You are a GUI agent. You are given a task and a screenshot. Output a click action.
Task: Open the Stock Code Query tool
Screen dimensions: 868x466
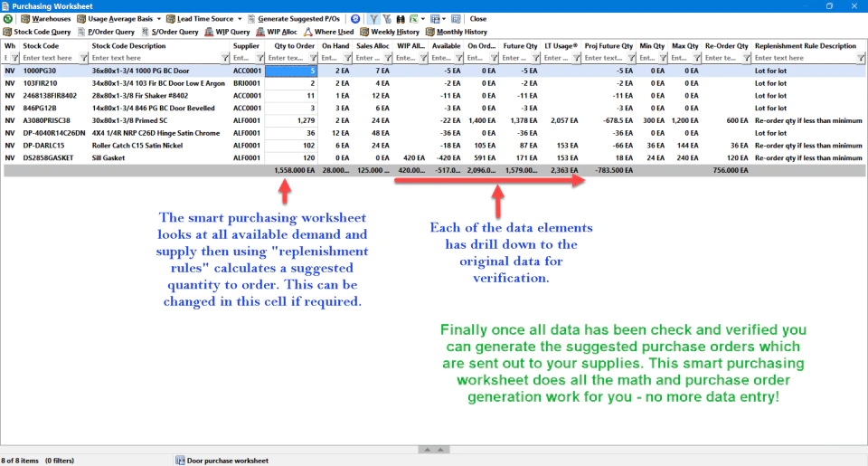(37, 33)
